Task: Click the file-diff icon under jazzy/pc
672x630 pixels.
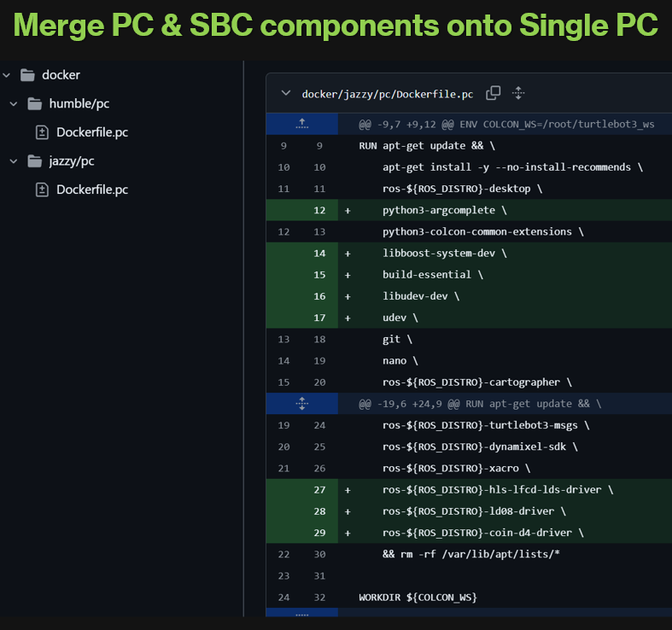Action: coord(42,190)
